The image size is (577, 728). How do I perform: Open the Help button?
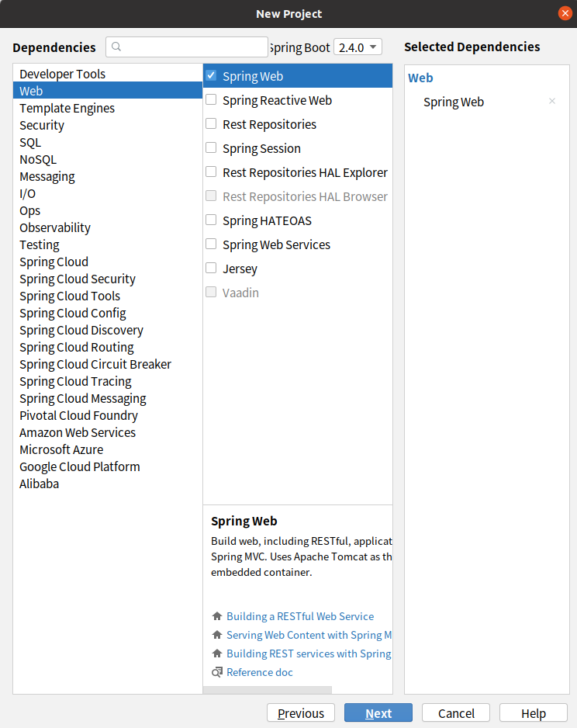tap(534, 712)
